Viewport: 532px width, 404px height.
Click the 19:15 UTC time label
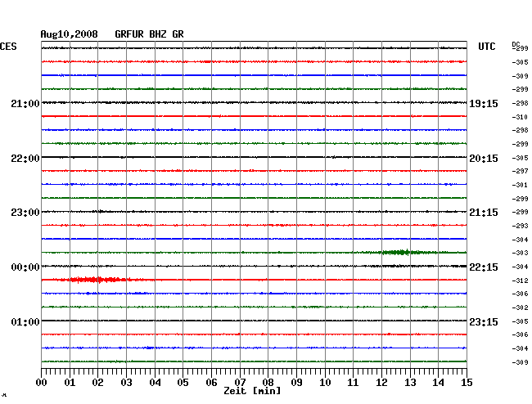click(484, 104)
